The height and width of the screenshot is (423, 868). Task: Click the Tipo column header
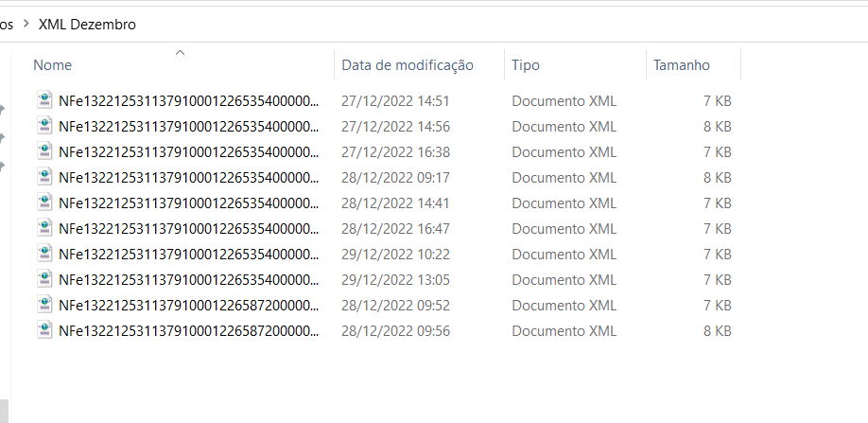[x=526, y=65]
